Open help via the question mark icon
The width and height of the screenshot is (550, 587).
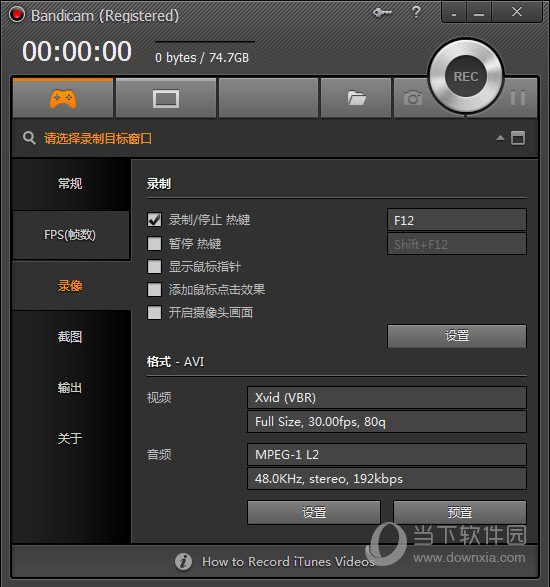coord(416,12)
